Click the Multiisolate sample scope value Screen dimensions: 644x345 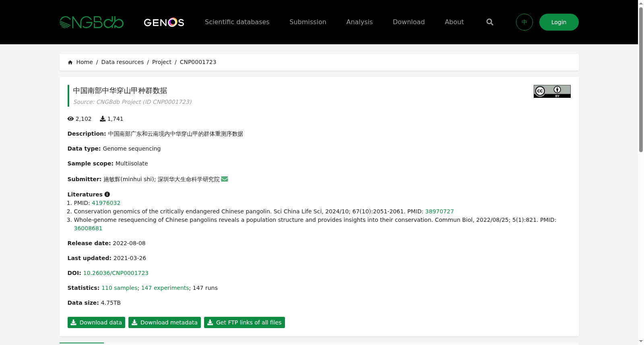point(132,163)
